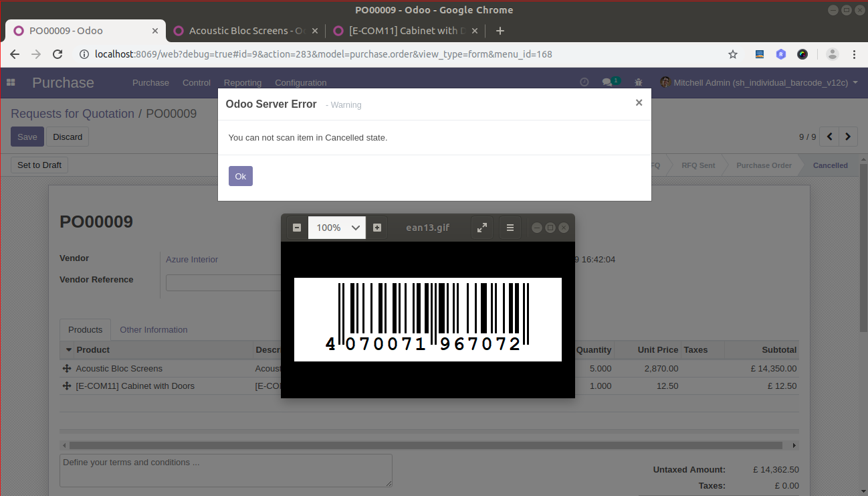This screenshot has height=496, width=868.
Task: Open the Purchase menu
Action: 150,83
